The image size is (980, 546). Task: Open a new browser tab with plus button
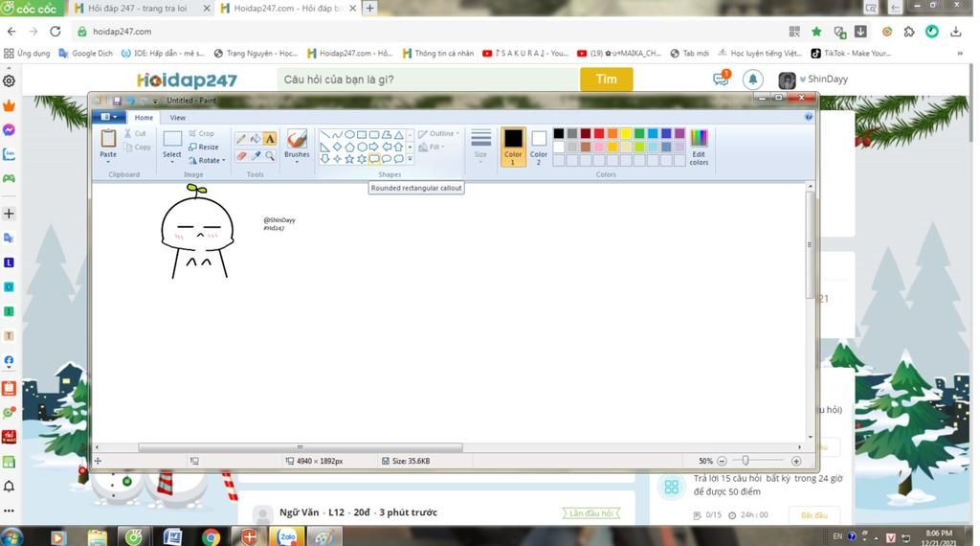coord(369,8)
